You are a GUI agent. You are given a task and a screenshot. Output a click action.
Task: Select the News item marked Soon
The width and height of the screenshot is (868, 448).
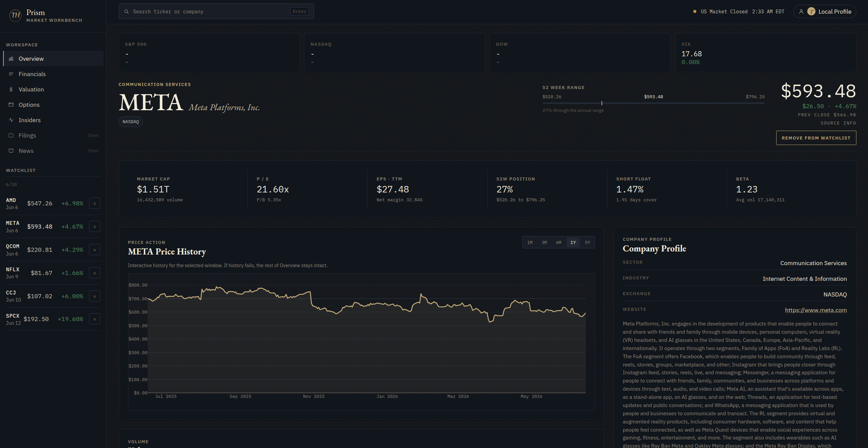(x=53, y=151)
